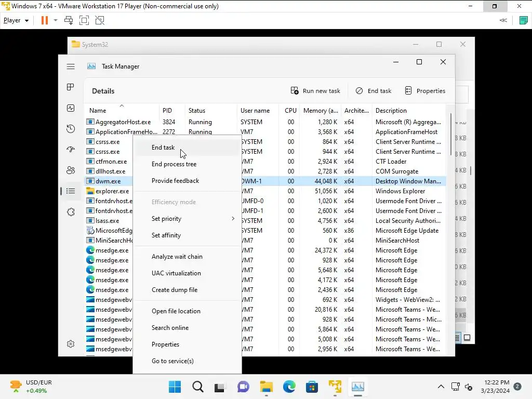Screen dimensions: 532x399
Task: Select Details page icon in sidebar
Action: (x=71, y=191)
